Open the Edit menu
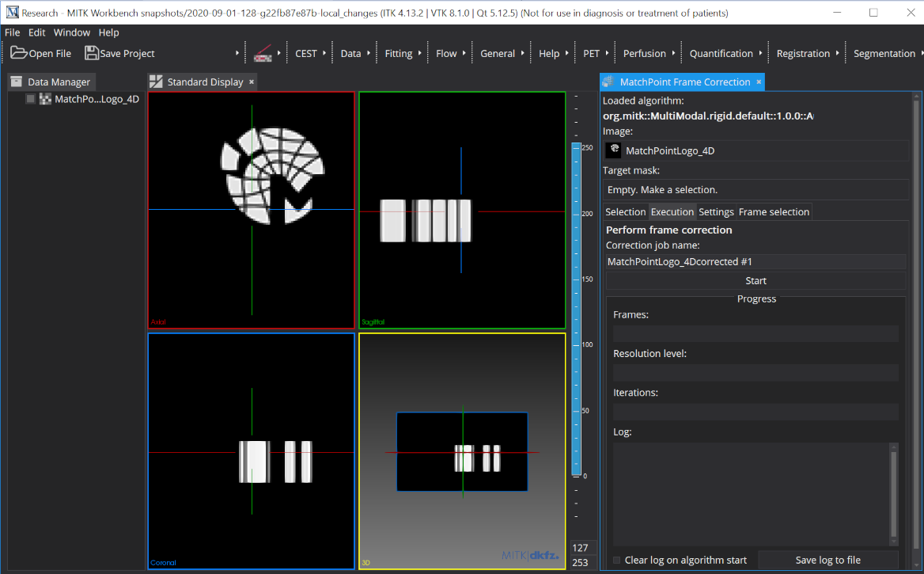Image resolution: width=924 pixels, height=574 pixels. [x=36, y=32]
